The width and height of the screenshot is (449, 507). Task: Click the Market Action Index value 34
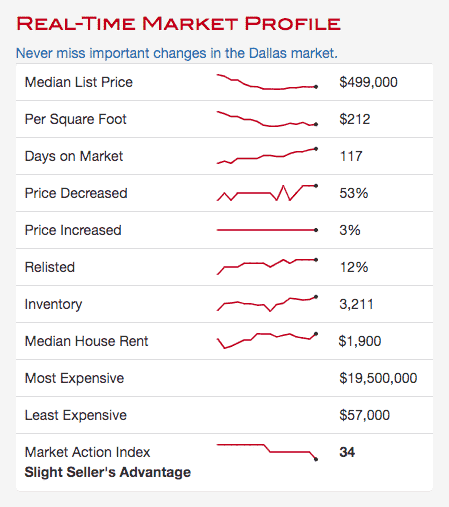click(347, 452)
